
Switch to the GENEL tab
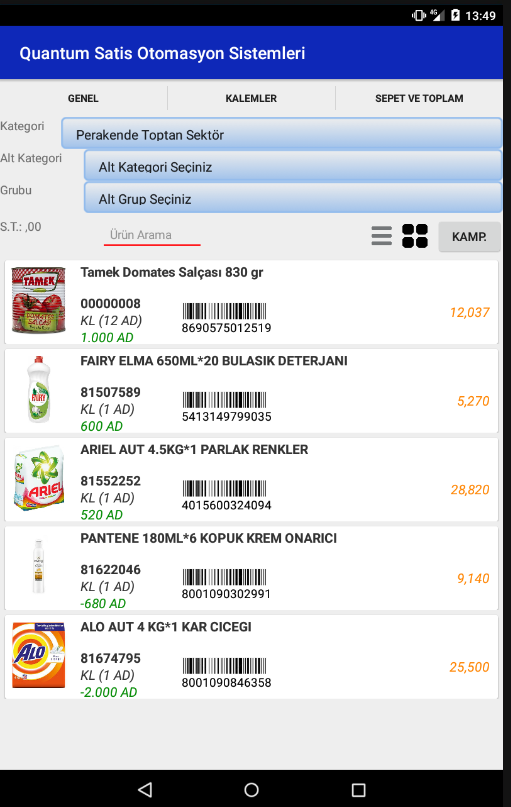pos(83,98)
